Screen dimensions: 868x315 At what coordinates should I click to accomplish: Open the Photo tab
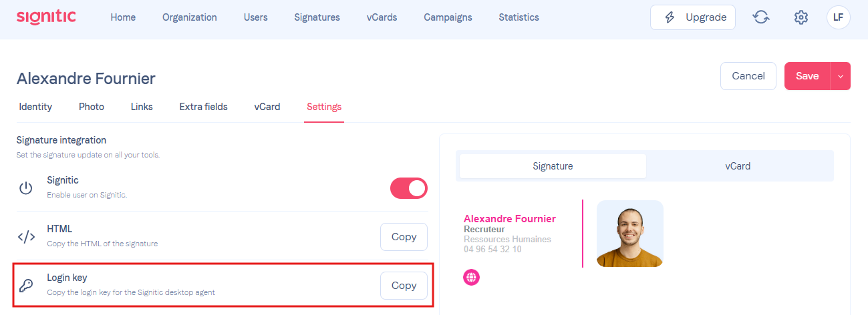pyautogui.click(x=92, y=107)
